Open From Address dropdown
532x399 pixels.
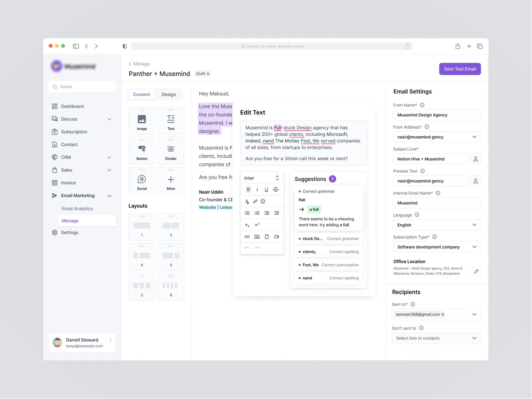(x=437, y=137)
